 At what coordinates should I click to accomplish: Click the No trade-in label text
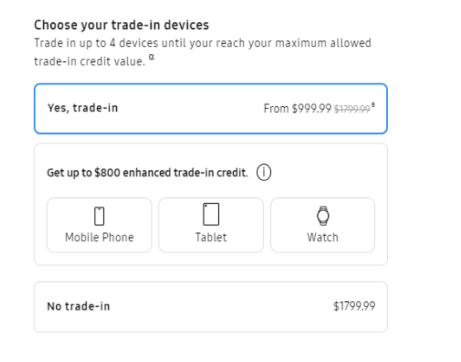[78, 306]
